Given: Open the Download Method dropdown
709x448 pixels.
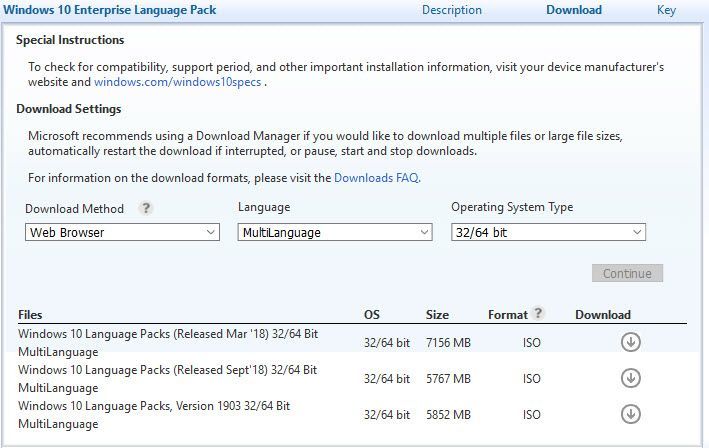Looking at the screenshot, I should tap(122, 232).
